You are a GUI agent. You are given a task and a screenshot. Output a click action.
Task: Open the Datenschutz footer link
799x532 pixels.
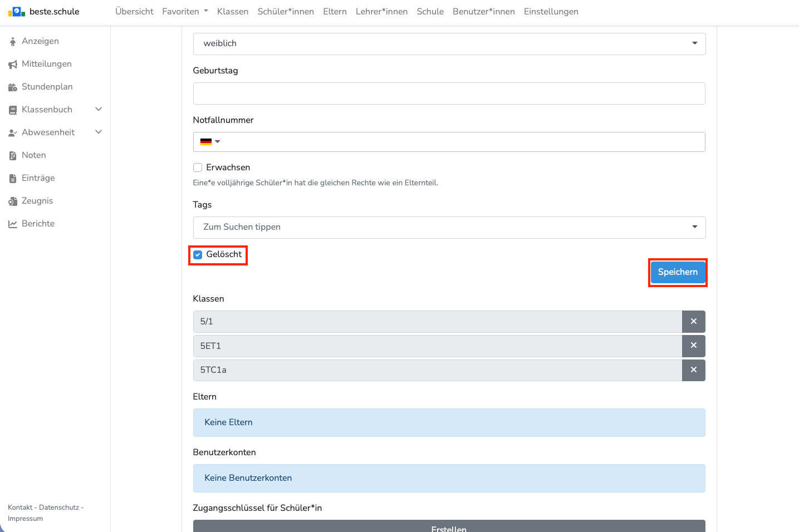[x=59, y=508]
